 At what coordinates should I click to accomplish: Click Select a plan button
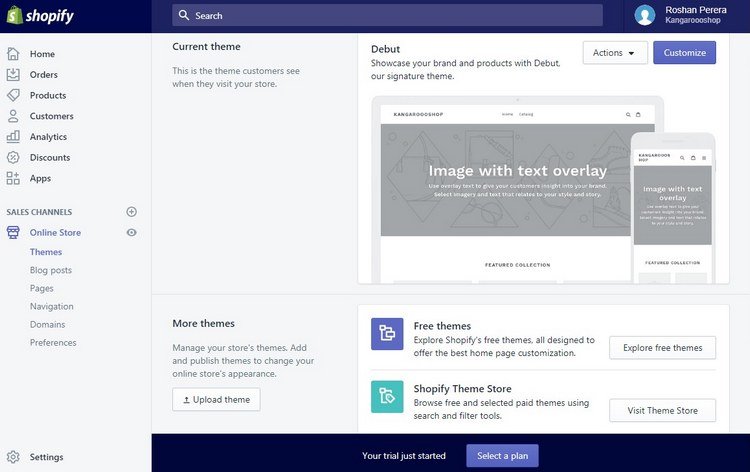pos(502,456)
